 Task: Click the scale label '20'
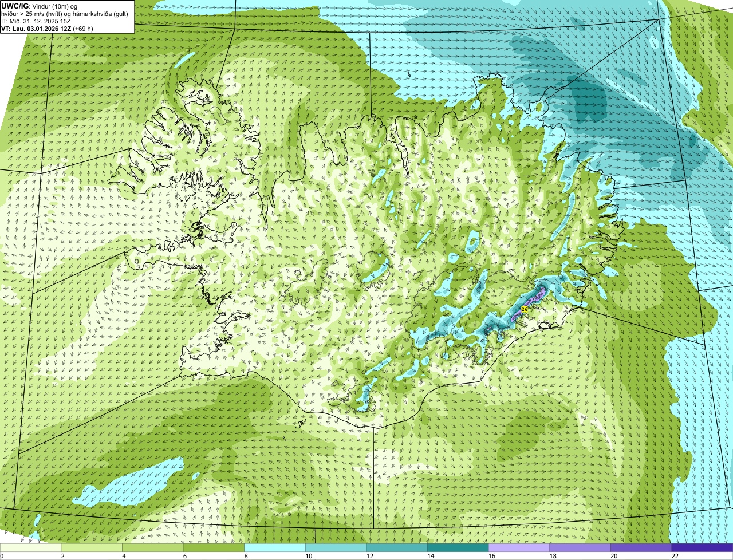[614, 555]
